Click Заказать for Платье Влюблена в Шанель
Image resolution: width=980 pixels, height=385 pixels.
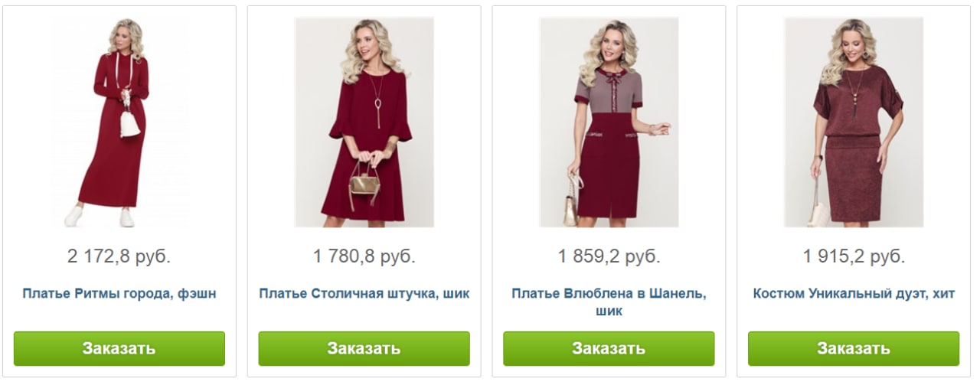click(609, 348)
